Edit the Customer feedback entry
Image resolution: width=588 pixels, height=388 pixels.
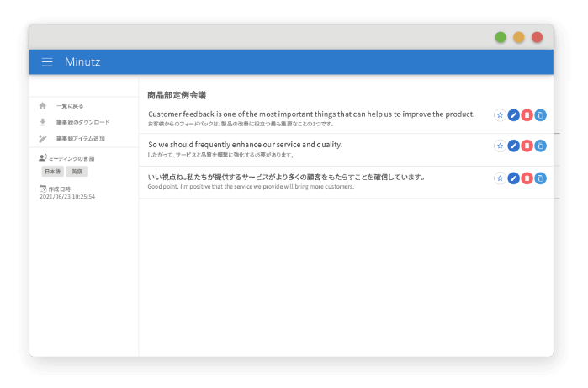click(x=513, y=115)
